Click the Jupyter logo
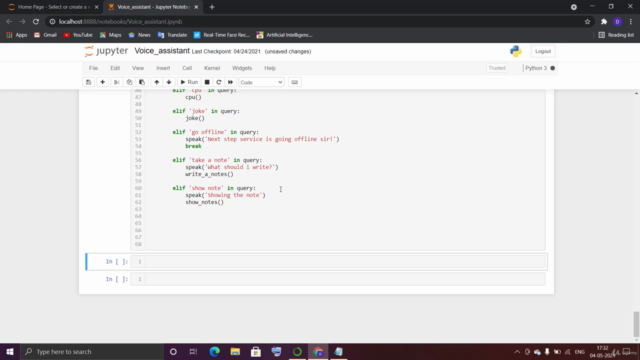640x360 pixels. click(107, 51)
